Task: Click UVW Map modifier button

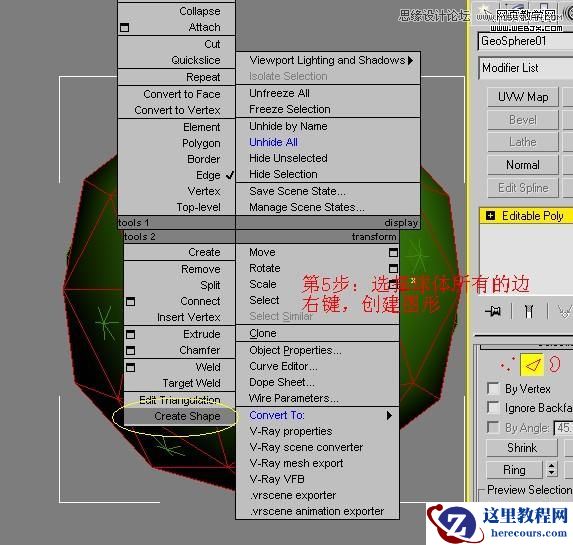Action: click(x=523, y=97)
